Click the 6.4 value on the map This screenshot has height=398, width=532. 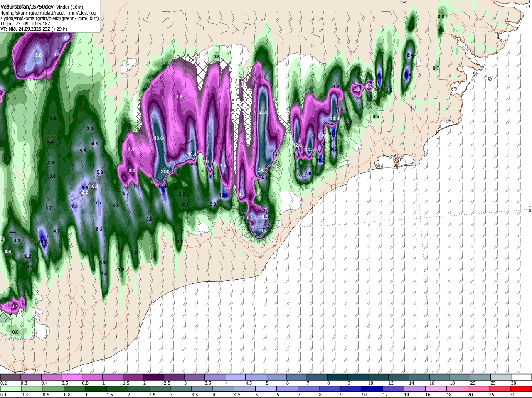point(410,55)
